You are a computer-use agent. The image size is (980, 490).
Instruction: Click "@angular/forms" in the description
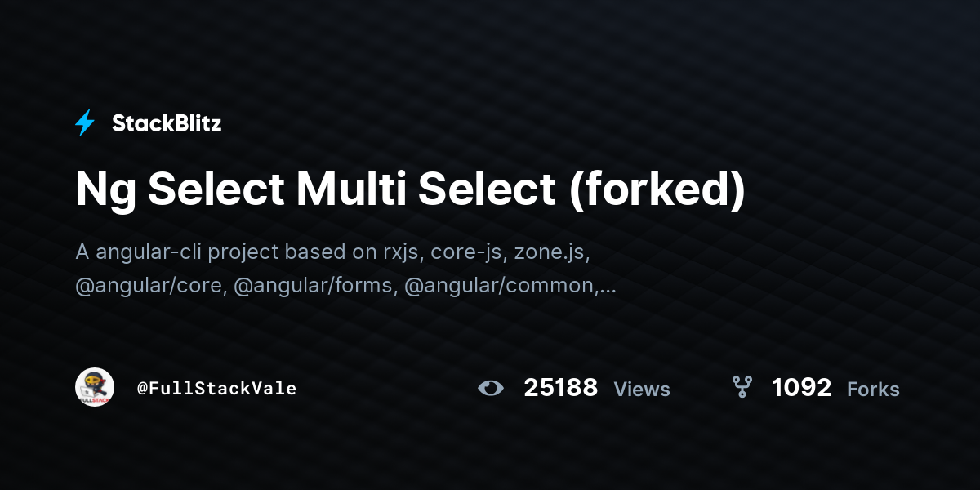pos(314,286)
